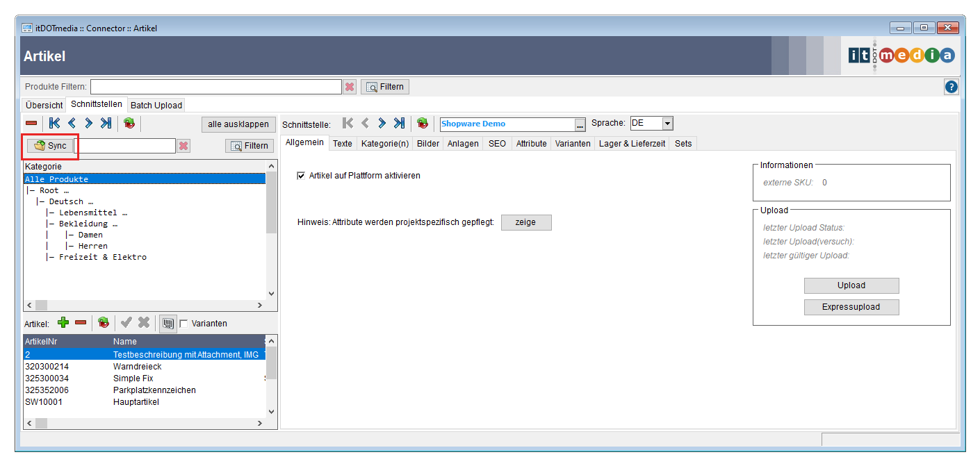The height and width of the screenshot is (466, 980).
Task: Open the Sprache dropdown
Action: click(x=667, y=124)
